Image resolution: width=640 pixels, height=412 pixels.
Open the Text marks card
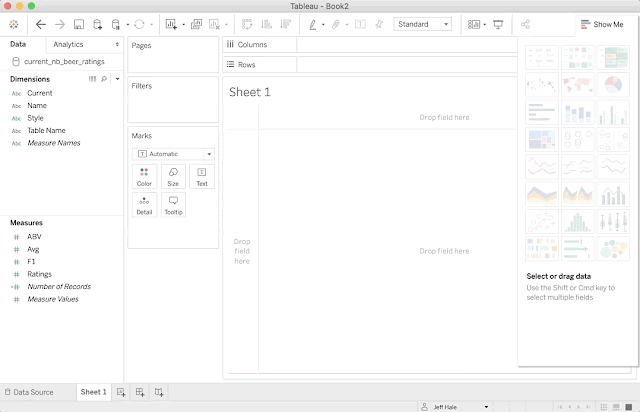(x=202, y=176)
